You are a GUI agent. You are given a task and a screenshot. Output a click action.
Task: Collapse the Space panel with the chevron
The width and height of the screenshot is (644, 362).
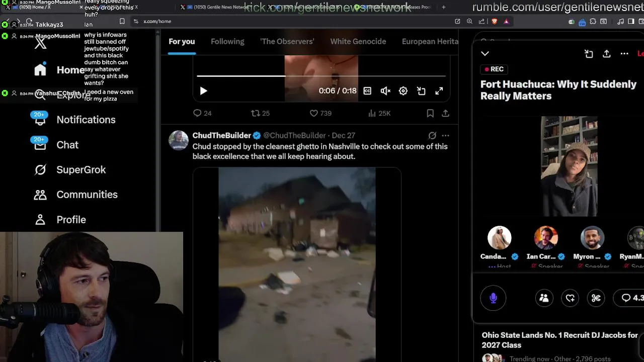click(x=485, y=53)
